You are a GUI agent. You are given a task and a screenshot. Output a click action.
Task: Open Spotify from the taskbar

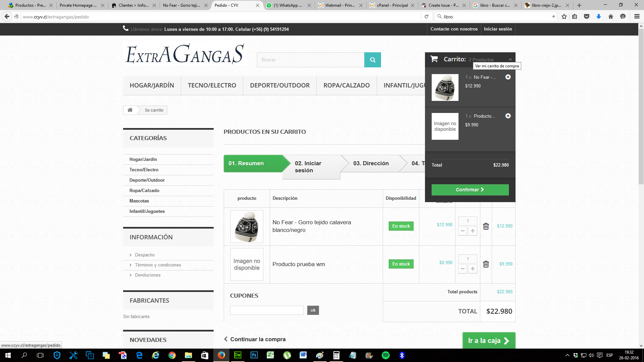pyautogui.click(x=385, y=355)
